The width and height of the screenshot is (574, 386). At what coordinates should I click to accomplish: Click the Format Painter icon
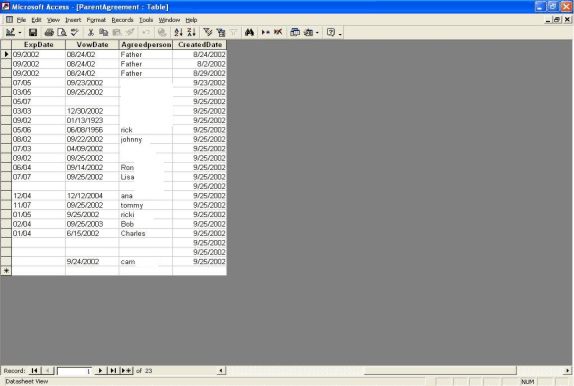130,33
